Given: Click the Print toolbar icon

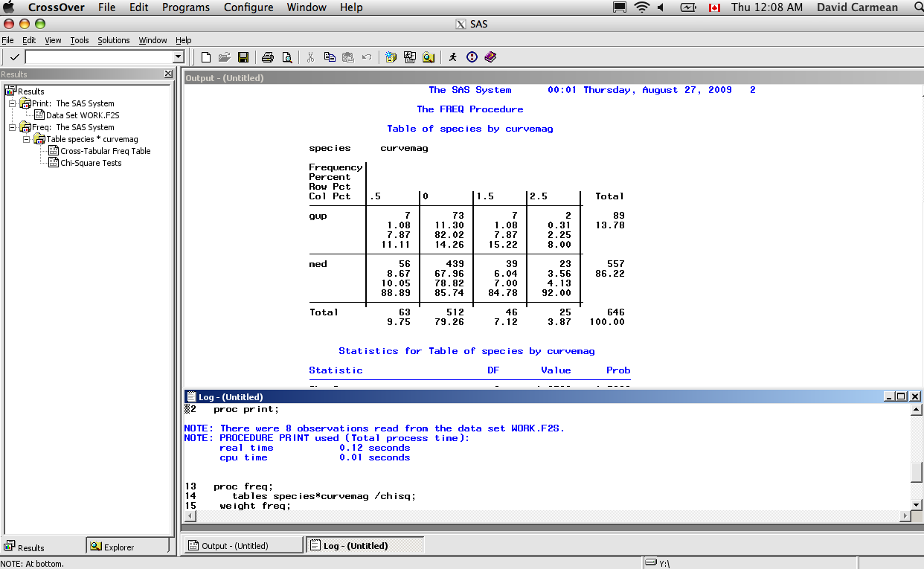Looking at the screenshot, I should [266, 57].
